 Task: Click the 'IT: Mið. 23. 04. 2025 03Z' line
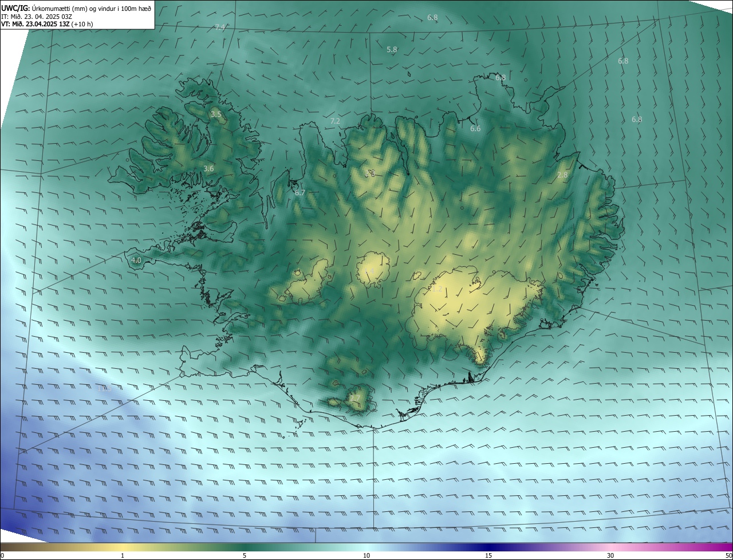click(36, 17)
